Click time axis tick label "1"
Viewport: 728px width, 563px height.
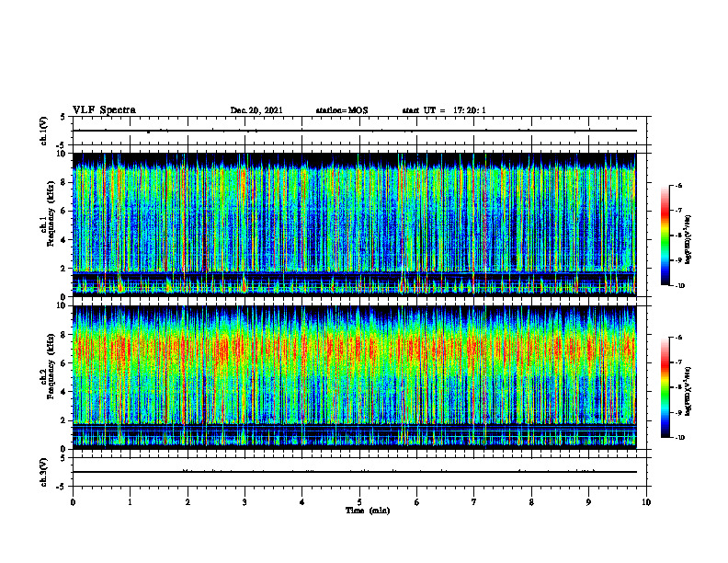pos(130,502)
